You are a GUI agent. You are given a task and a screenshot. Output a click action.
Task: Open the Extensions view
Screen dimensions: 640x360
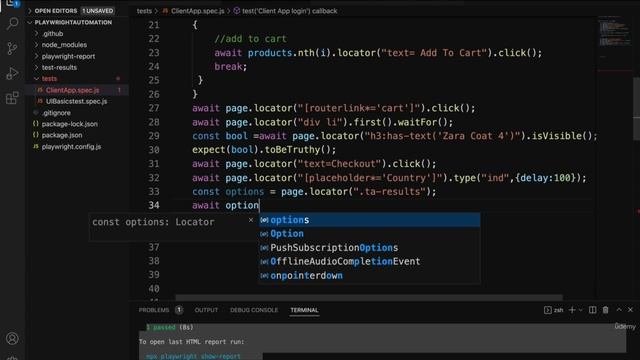tap(13, 98)
